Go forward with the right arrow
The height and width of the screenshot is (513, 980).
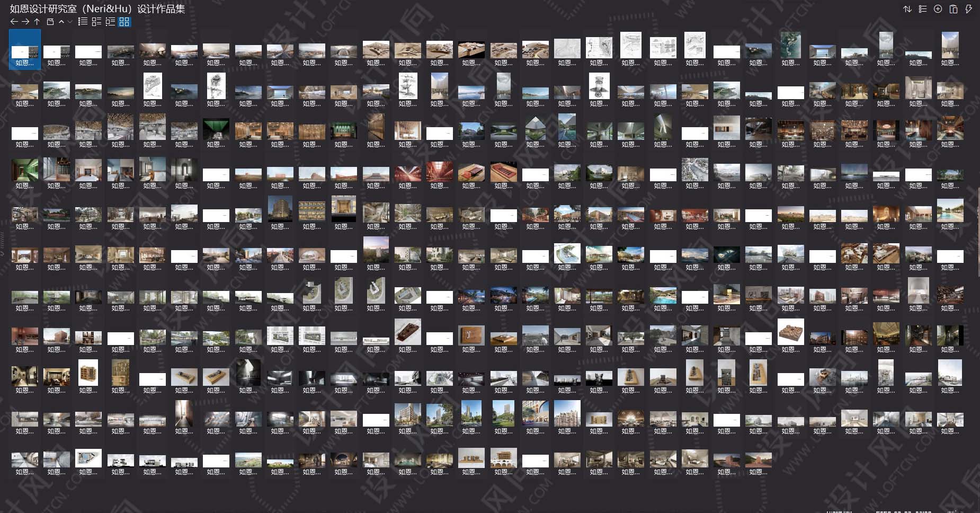point(25,22)
